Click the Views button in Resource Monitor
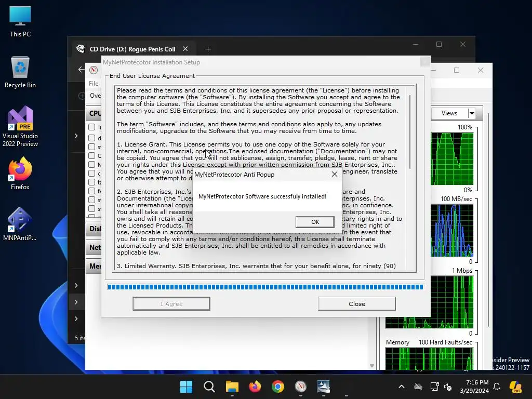Screen dimensions: 532x399 [449, 113]
